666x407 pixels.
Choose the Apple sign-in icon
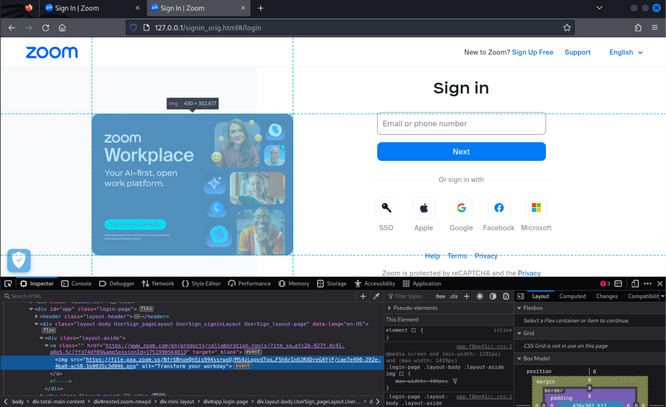tap(424, 208)
